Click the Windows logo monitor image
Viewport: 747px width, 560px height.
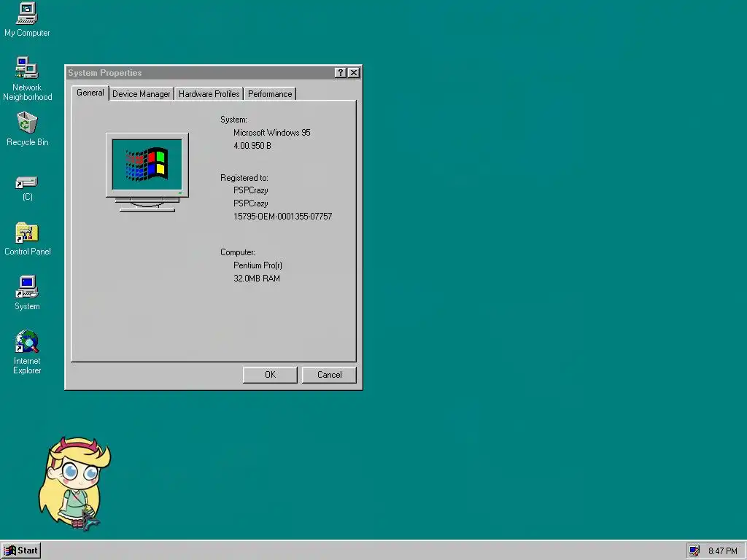[147, 172]
